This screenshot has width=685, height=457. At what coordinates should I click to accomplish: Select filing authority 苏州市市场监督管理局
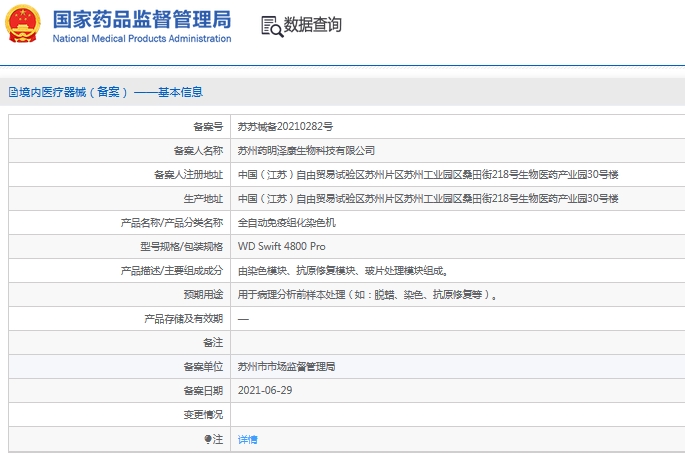[287, 367]
